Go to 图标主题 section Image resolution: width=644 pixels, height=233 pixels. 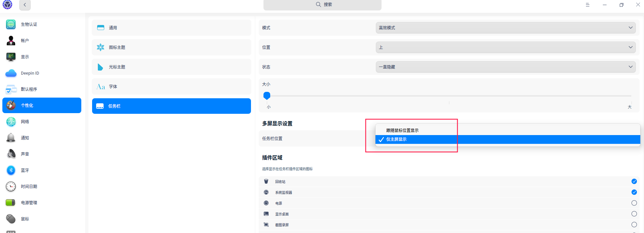coord(171,47)
